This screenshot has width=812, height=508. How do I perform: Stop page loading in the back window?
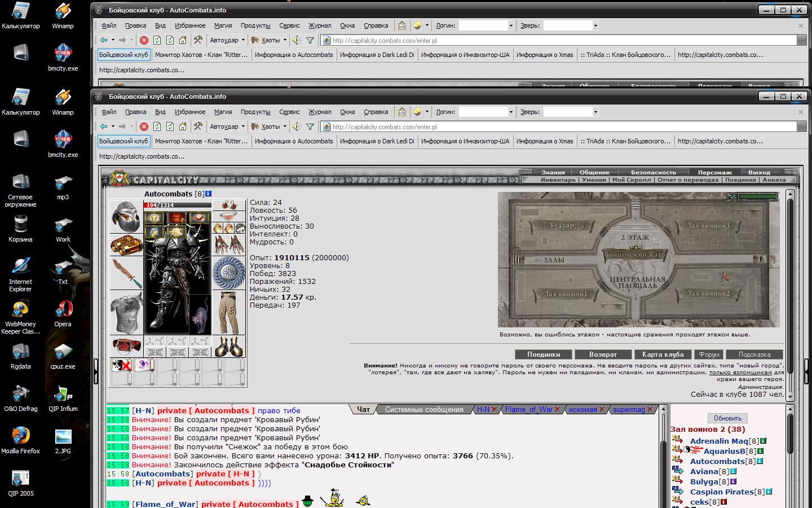pos(144,40)
